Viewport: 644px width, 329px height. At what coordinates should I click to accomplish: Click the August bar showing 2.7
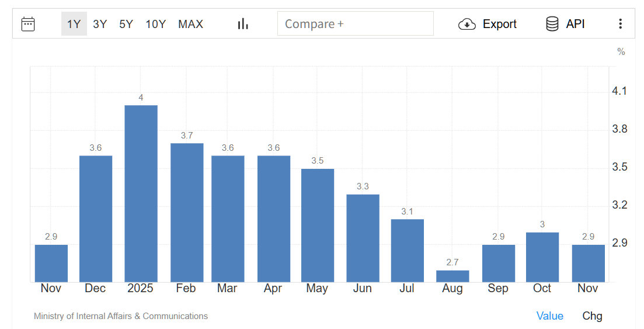[452, 276]
